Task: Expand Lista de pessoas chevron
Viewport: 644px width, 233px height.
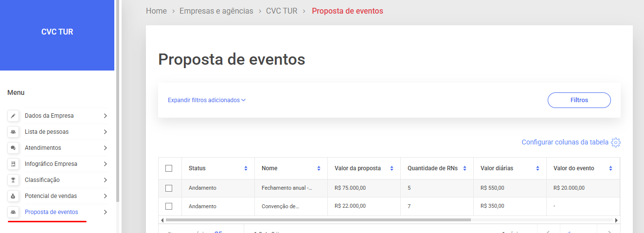Action: 105,132
